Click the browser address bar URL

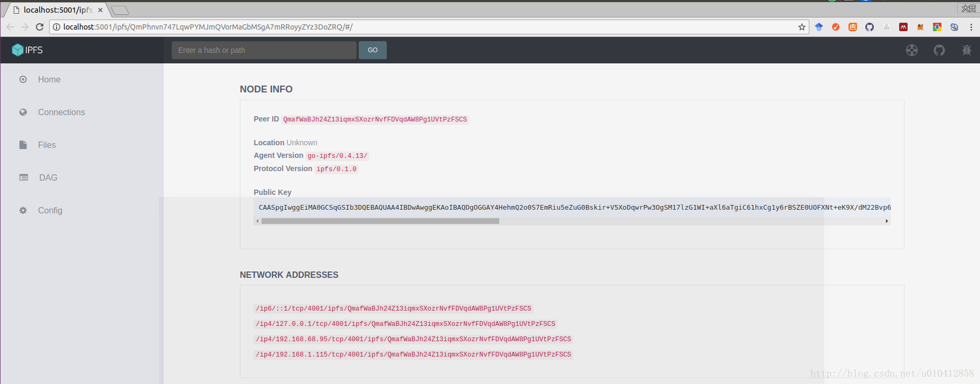click(208, 27)
